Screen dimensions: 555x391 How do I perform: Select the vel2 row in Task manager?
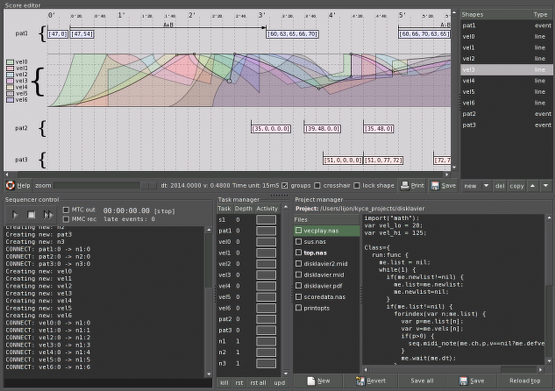pyautogui.click(x=249, y=264)
